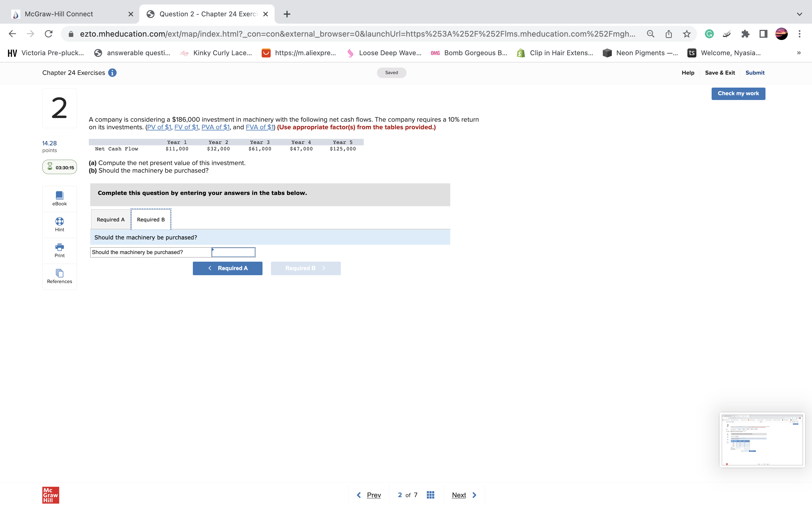Click the browser reload icon
Image resolution: width=812 pixels, height=507 pixels.
tap(49, 34)
